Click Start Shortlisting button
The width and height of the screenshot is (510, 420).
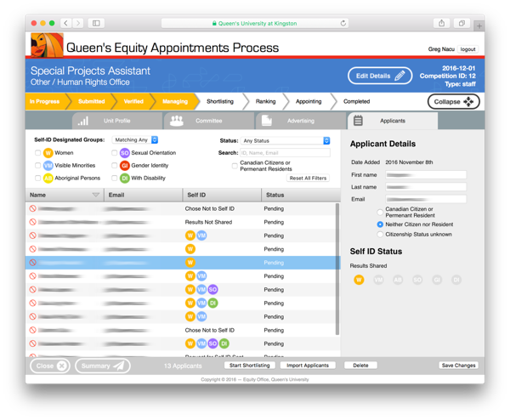coord(249,366)
